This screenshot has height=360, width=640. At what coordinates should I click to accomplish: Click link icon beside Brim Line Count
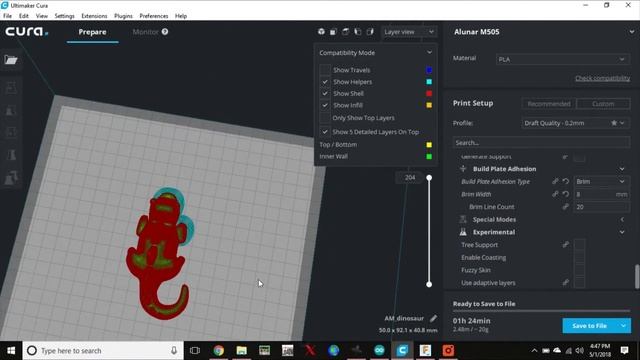click(x=565, y=207)
